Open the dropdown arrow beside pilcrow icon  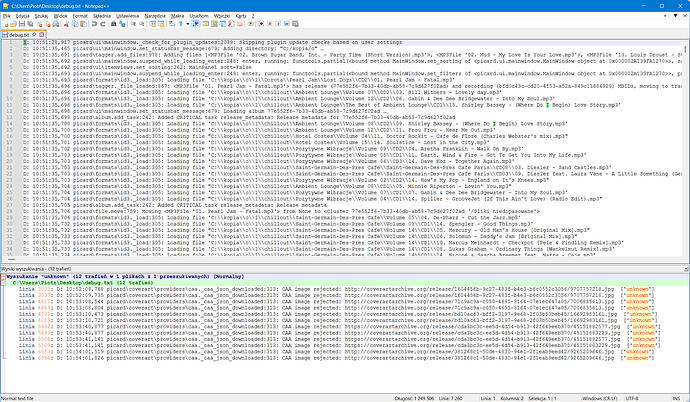tap(187, 24)
